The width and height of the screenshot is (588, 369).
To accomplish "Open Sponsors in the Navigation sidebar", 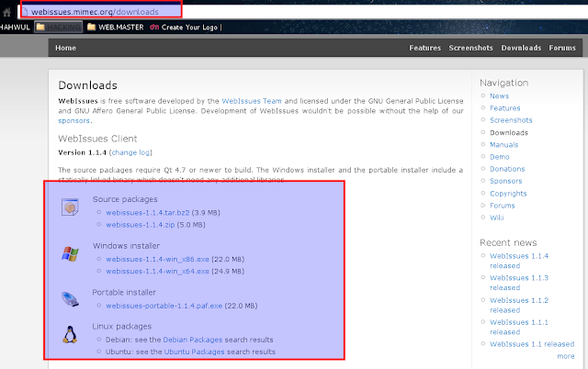I will point(506,181).
